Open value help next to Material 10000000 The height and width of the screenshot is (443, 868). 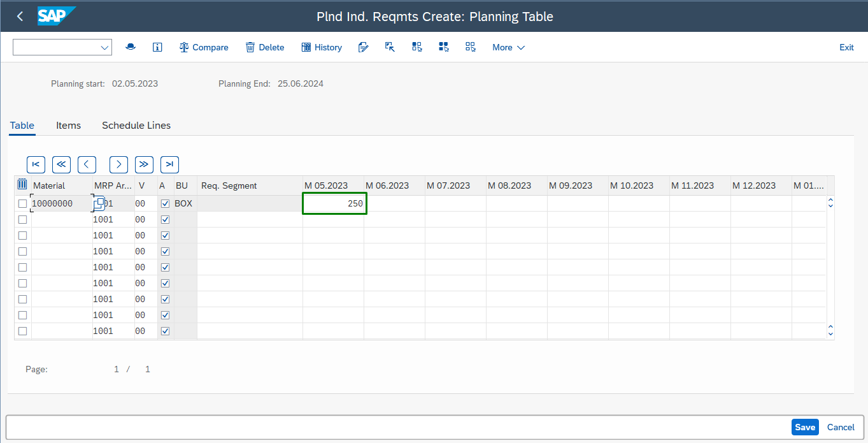[x=99, y=203]
